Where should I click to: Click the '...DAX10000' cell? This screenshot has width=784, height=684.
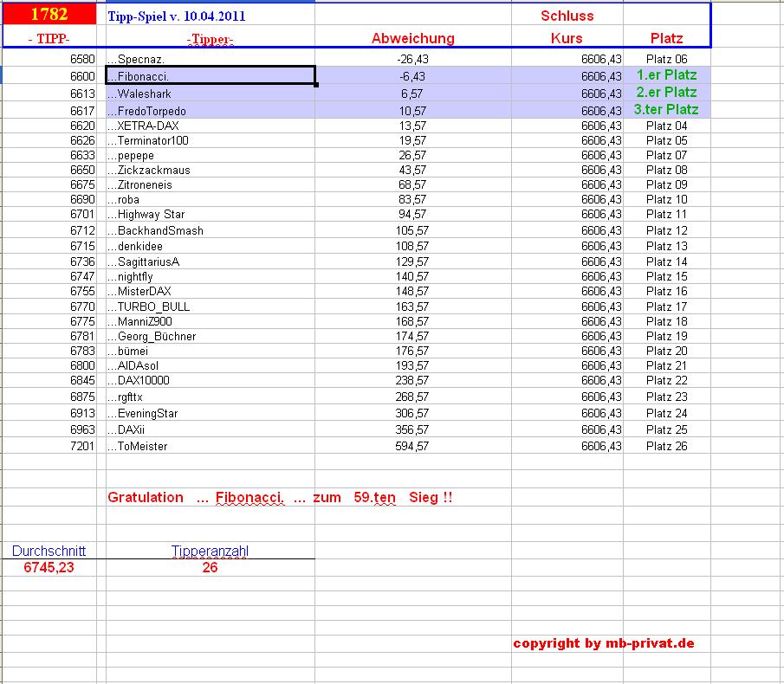pyautogui.click(x=211, y=380)
